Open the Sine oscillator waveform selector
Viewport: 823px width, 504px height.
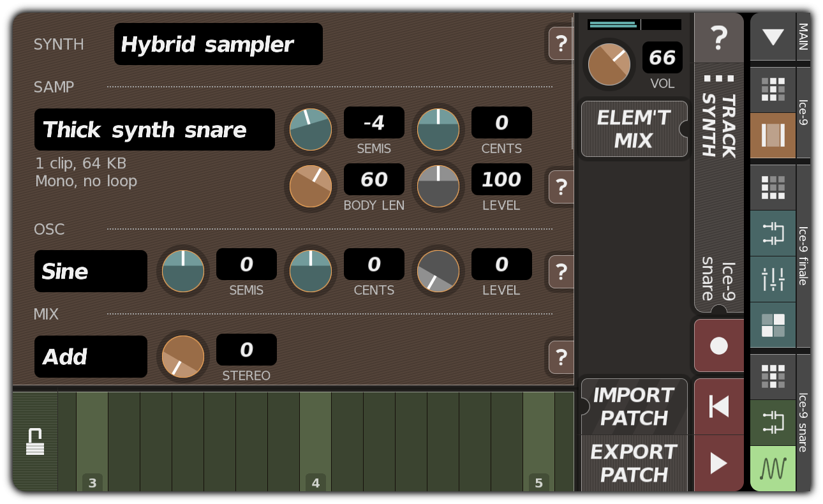click(90, 271)
